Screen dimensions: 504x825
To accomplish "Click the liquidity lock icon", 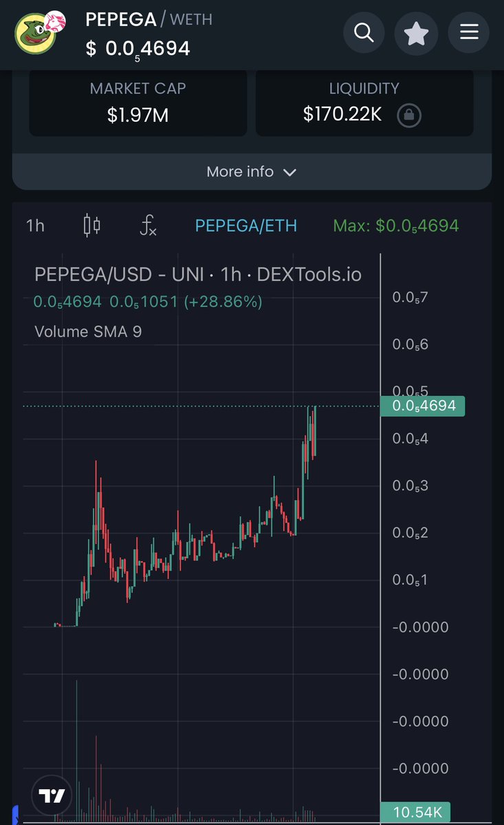I will pos(409,115).
